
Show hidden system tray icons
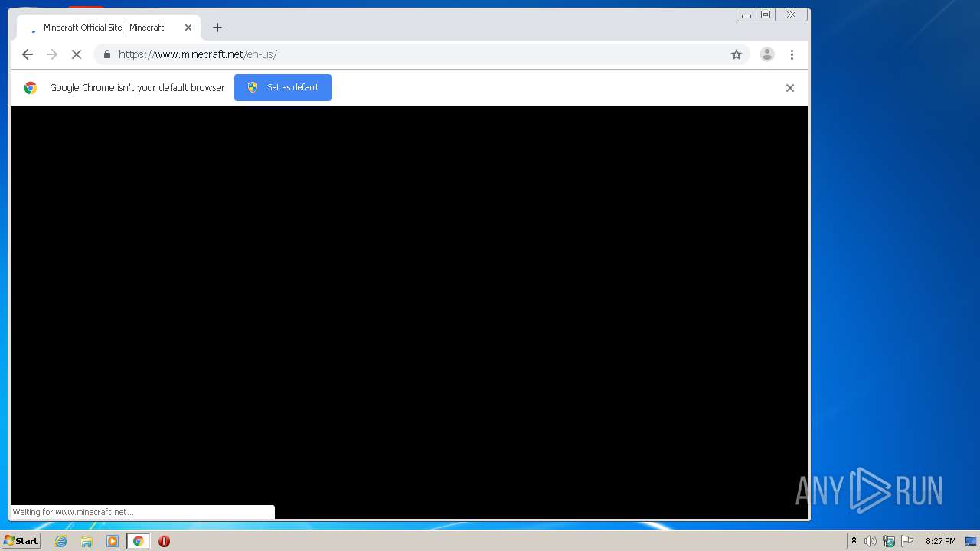click(x=854, y=541)
